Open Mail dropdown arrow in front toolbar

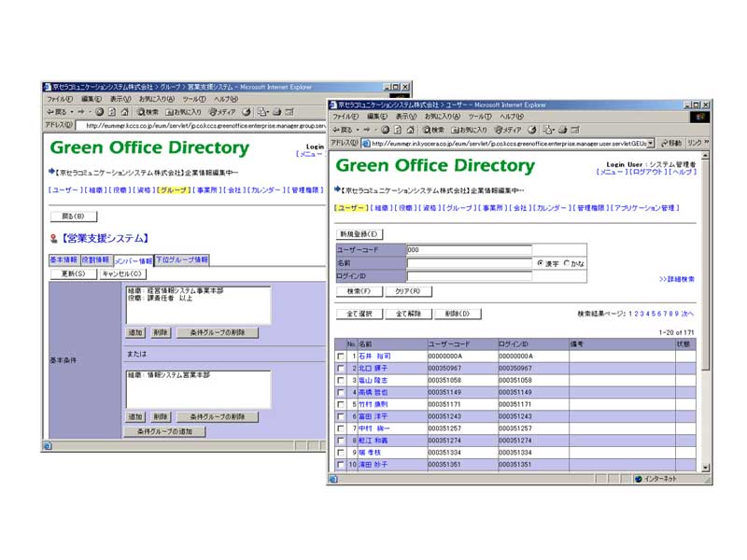pyautogui.click(x=554, y=130)
